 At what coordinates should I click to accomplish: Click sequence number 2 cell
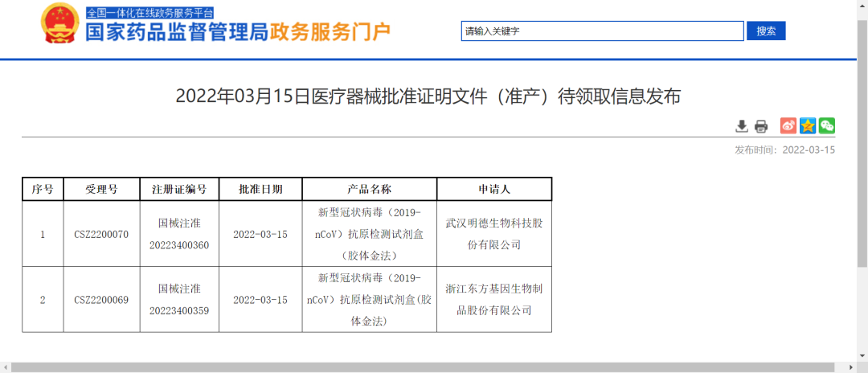point(43,300)
